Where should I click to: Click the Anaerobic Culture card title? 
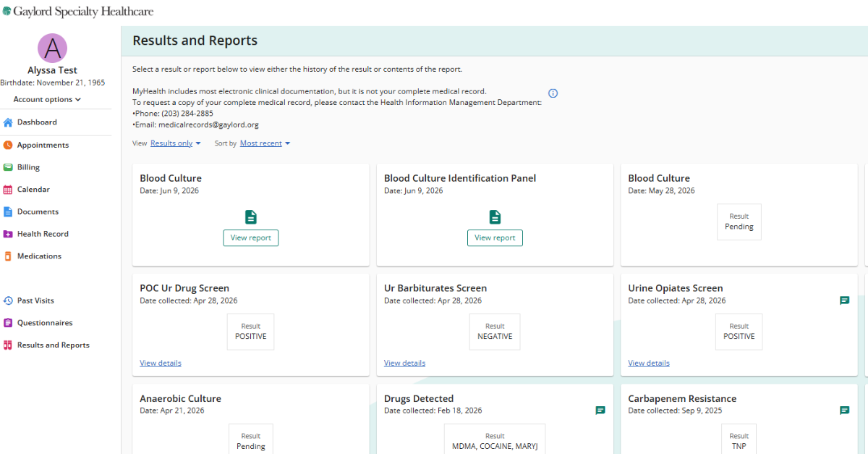click(x=180, y=398)
